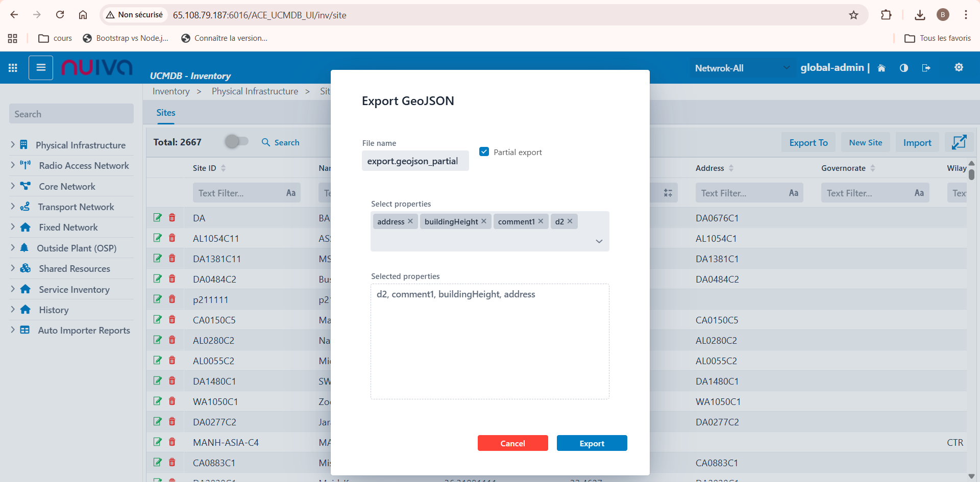Click the File name input field

pos(415,161)
